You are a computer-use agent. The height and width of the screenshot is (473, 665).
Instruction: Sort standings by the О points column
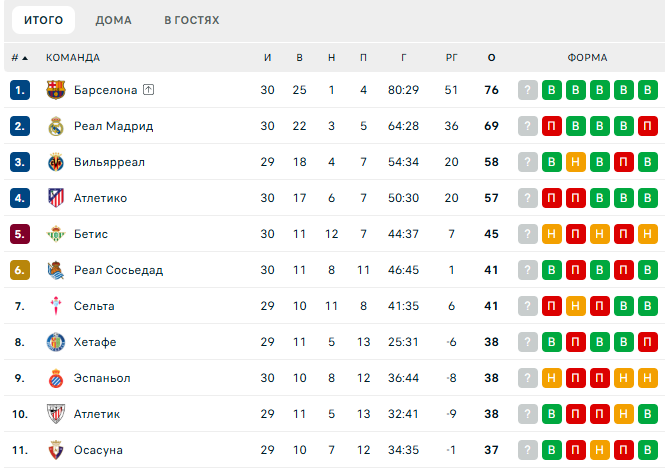(492, 58)
